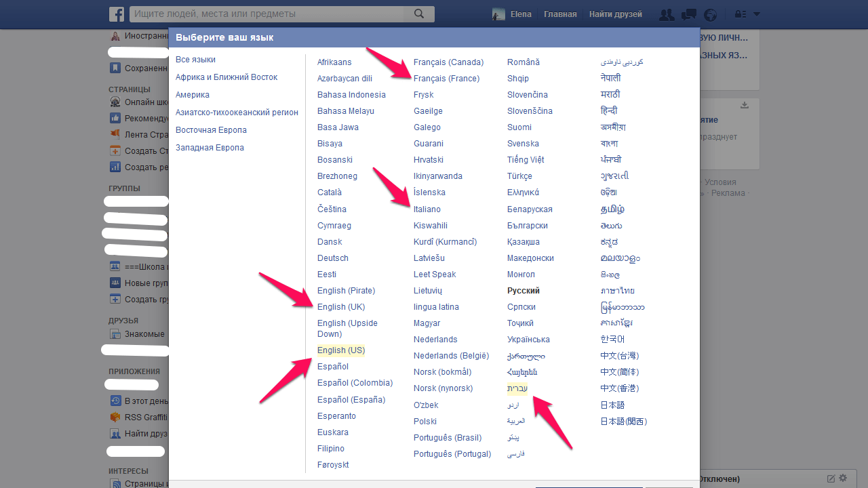Open В этот день sidebar icon
The height and width of the screenshot is (488, 868).
pos(115,401)
